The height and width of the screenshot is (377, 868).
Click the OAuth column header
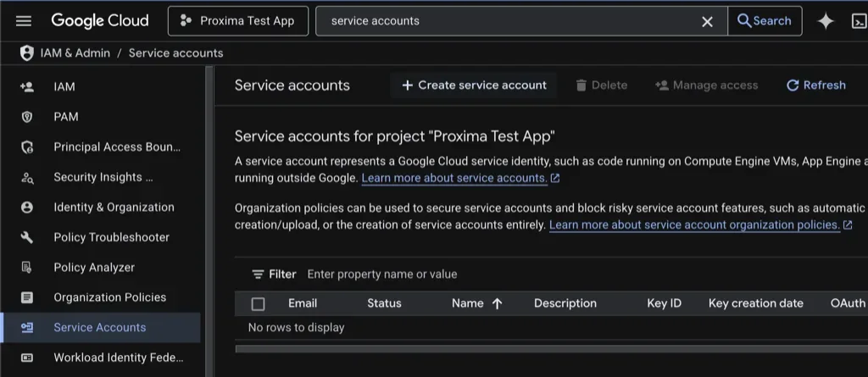pyautogui.click(x=848, y=303)
